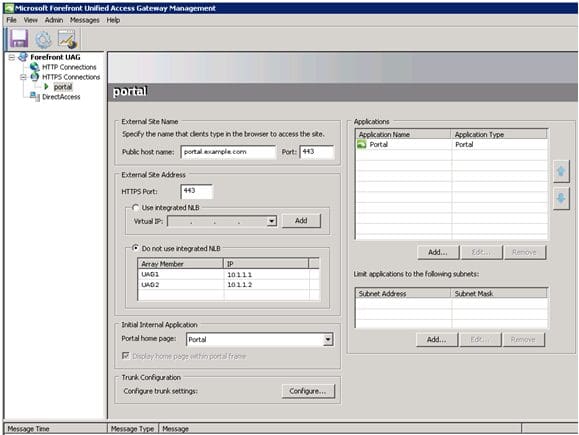This screenshot has width=579, height=435.
Task: Click the Subnet Mask column header
Action: tap(499, 293)
